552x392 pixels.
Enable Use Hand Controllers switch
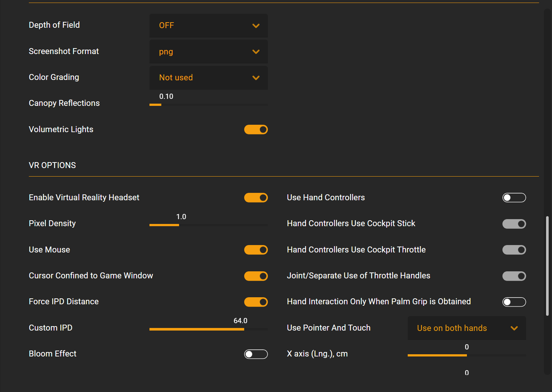[514, 198]
